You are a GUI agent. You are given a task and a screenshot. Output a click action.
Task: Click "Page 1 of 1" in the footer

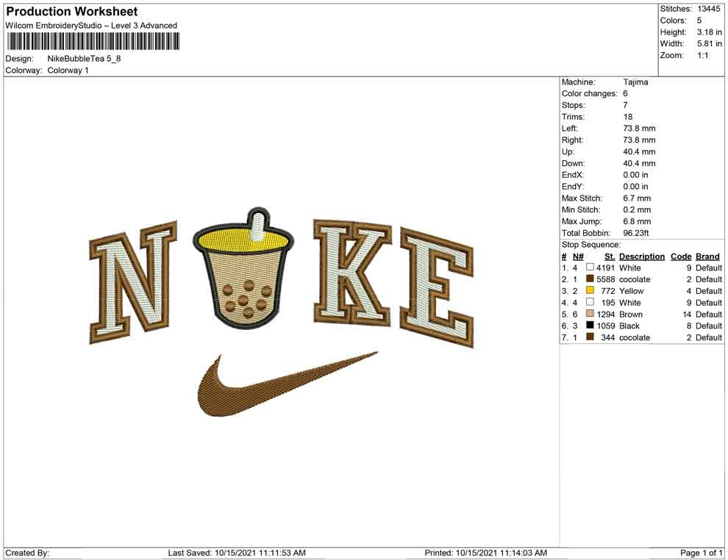tap(701, 553)
